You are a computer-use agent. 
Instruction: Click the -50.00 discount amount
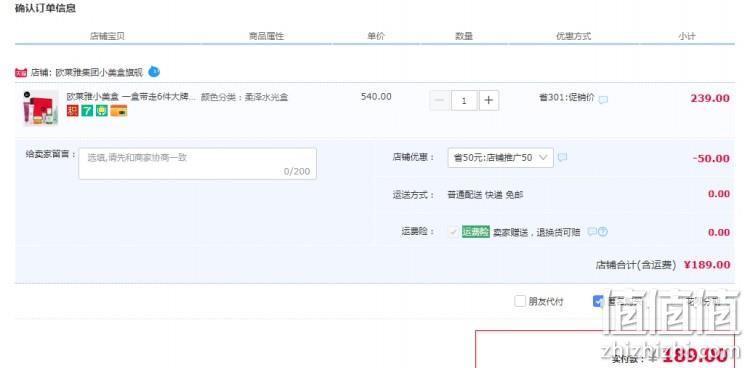point(711,158)
